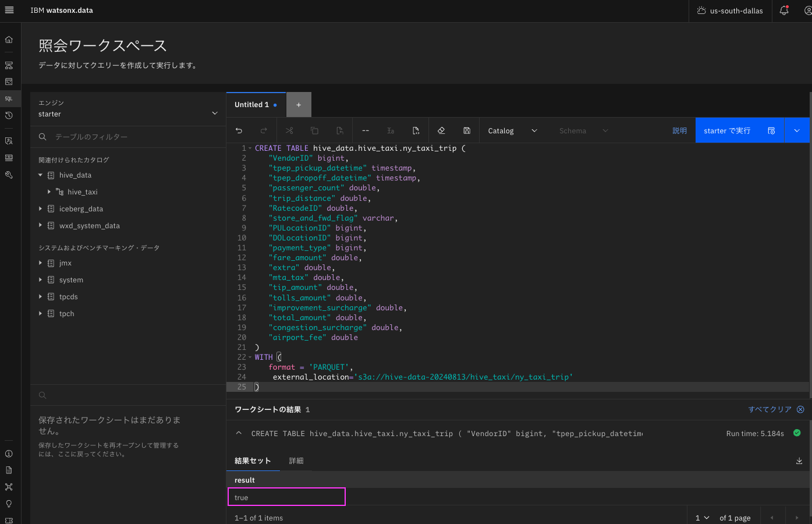The image size is (812, 524).
Task: Click the eraser clear icon in toolbar
Action: [x=441, y=131]
